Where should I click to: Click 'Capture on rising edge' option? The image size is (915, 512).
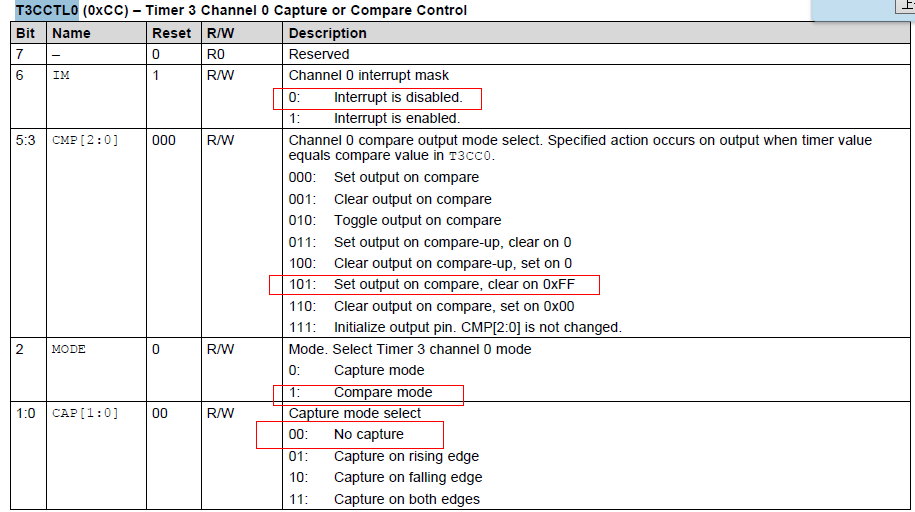coord(383,457)
